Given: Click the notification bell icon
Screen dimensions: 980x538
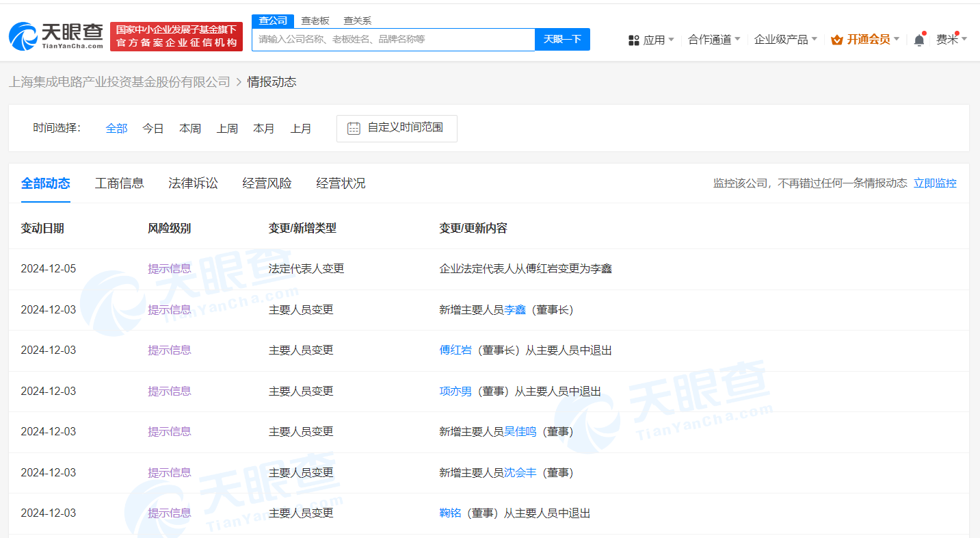Looking at the screenshot, I should [x=918, y=39].
